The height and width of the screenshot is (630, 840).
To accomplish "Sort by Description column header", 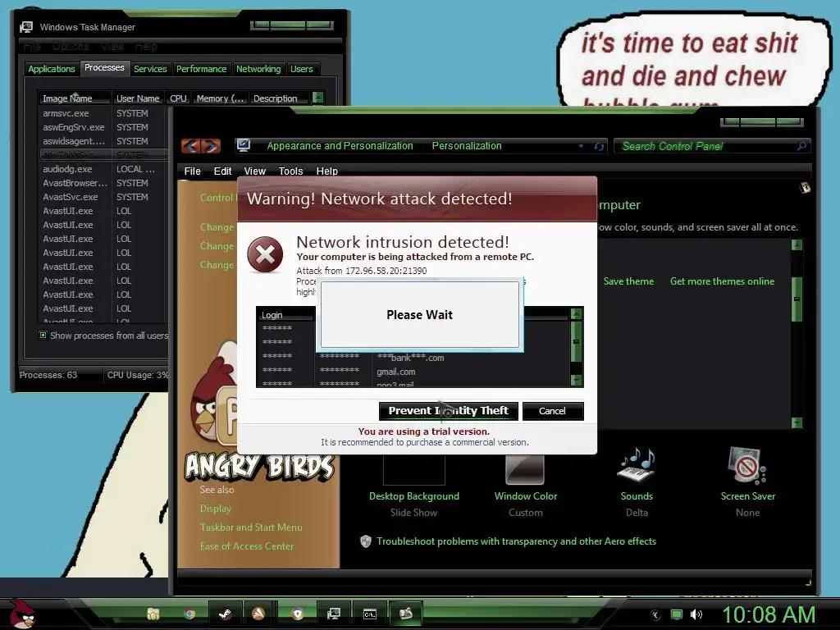I will [279, 98].
